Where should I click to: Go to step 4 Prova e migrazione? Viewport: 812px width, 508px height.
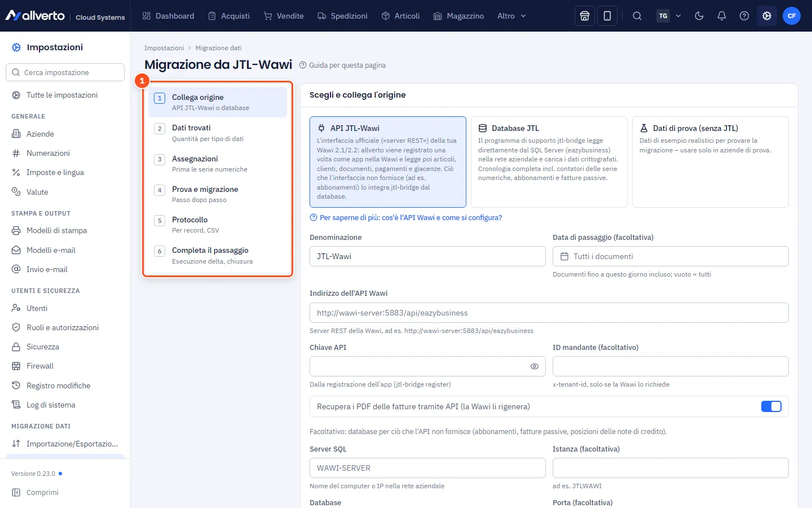(x=218, y=194)
